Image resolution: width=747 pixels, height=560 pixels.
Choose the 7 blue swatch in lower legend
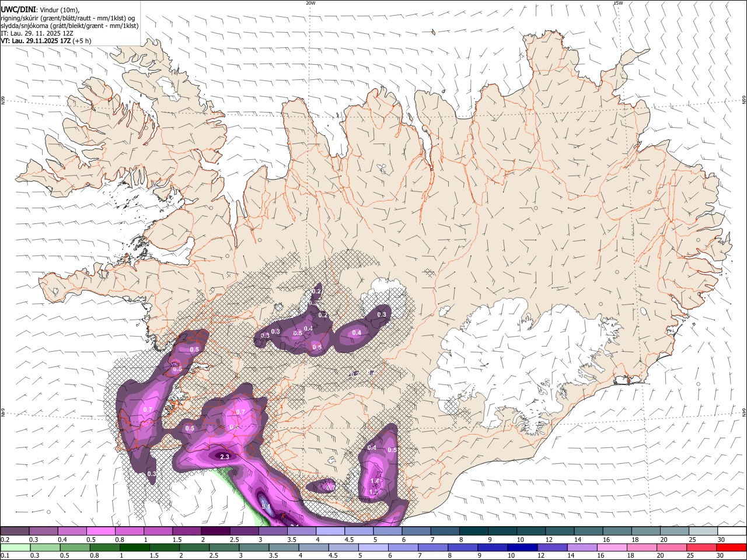[x=433, y=548]
